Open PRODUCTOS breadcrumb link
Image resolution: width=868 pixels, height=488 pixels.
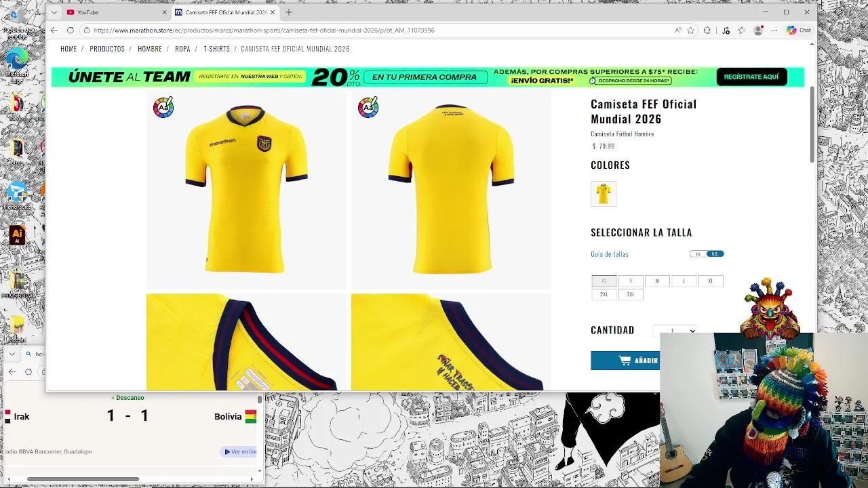[107, 49]
